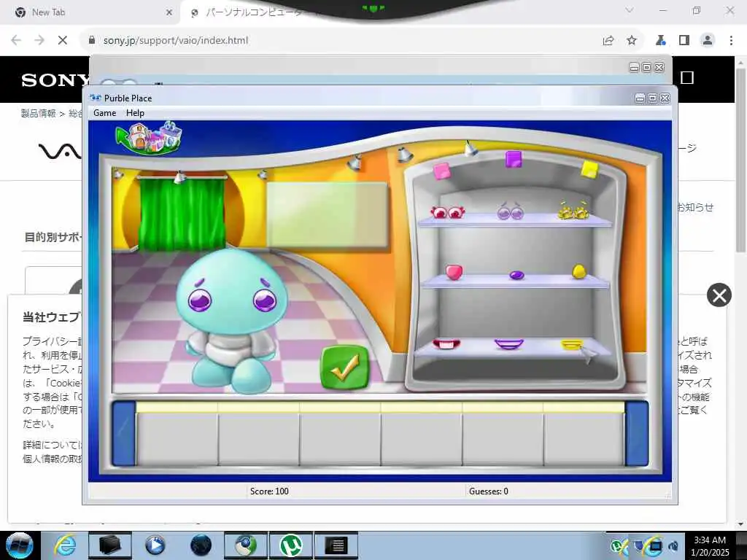Image resolution: width=747 pixels, height=560 pixels.
Task: Launch Internet Explorer from the taskbar
Action: [x=65, y=545]
